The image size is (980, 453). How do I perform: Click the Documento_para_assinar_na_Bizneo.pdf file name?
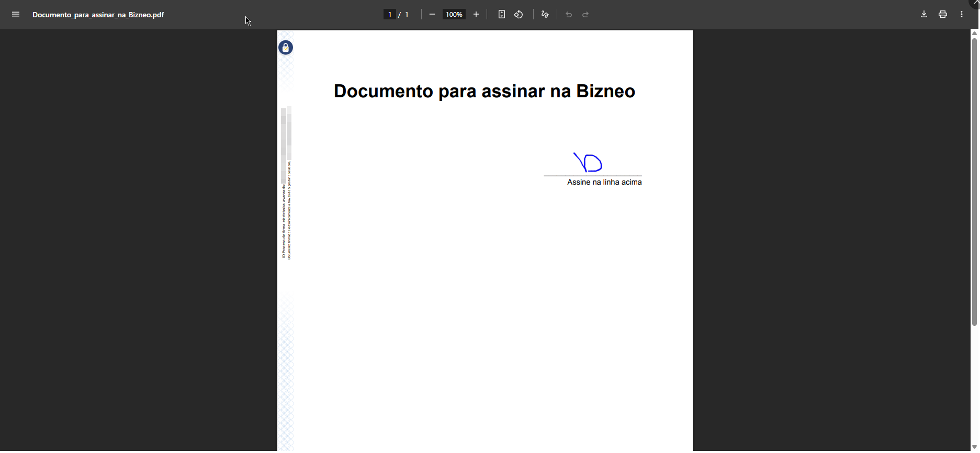(98, 15)
